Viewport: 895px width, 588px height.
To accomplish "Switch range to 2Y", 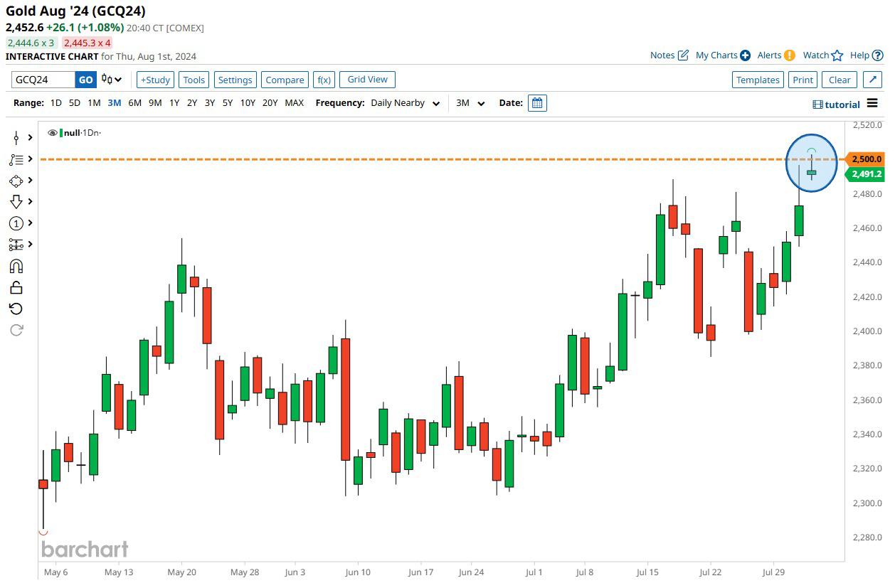I will click(x=192, y=103).
